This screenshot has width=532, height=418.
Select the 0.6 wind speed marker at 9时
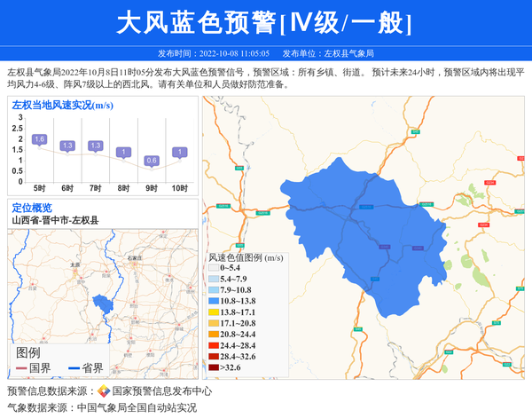click(x=152, y=161)
